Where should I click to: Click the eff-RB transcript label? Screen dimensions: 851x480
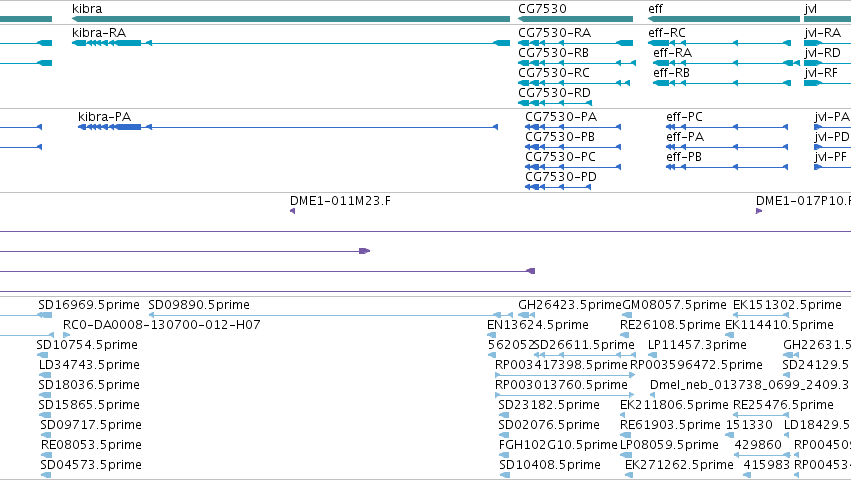click(x=672, y=73)
